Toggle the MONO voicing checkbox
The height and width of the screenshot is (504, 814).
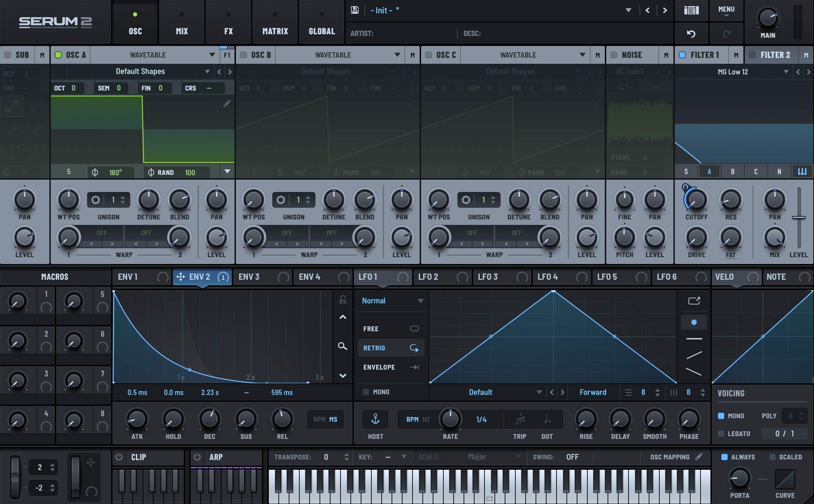tap(721, 416)
